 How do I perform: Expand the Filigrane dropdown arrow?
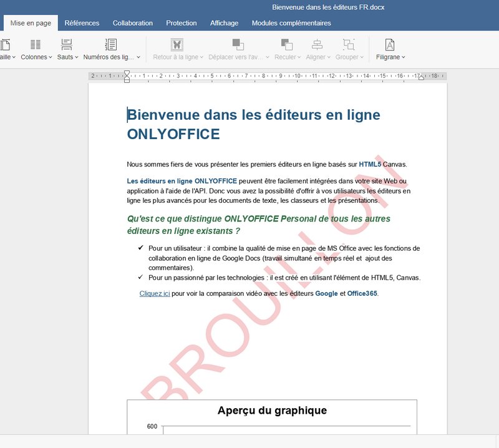tap(403, 57)
